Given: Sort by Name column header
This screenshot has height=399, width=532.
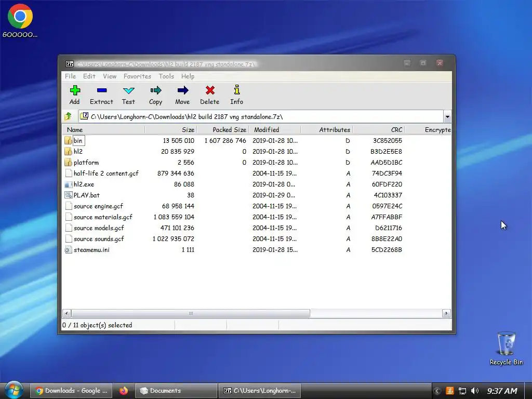Looking at the screenshot, I should coord(103,129).
